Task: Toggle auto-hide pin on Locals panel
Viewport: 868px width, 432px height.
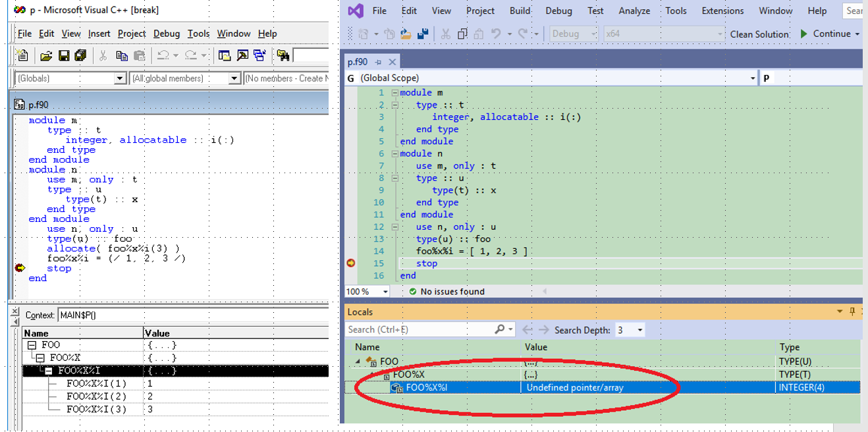Action: tap(852, 311)
